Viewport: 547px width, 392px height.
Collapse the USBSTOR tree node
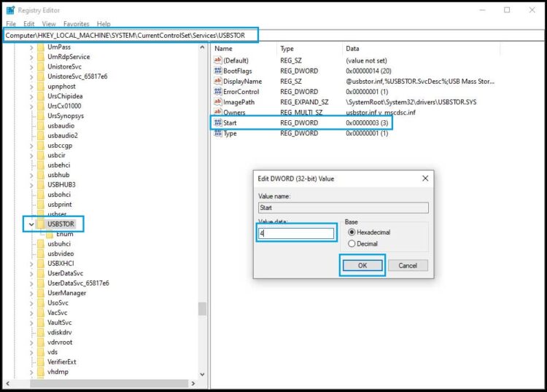point(31,224)
